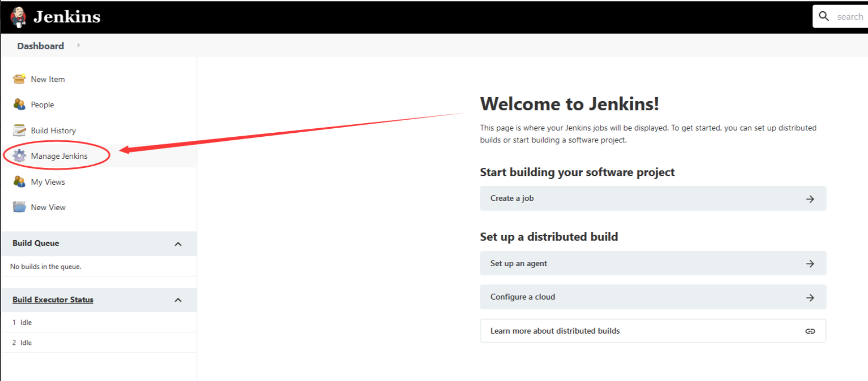The width and height of the screenshot is (868, 381).
Task: Open the Build Executor Status link
Action: click(53, 300)
